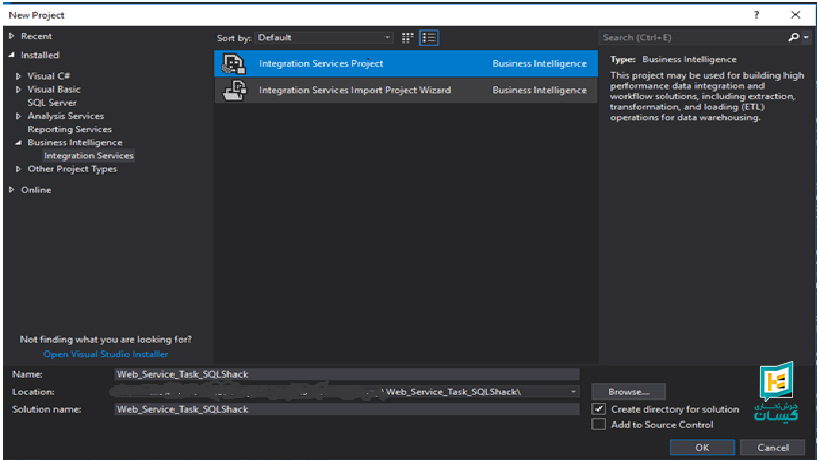Screen dimensions: 819x460
Task: Open Visual Studio Installer link
Action: click(106, 354)
